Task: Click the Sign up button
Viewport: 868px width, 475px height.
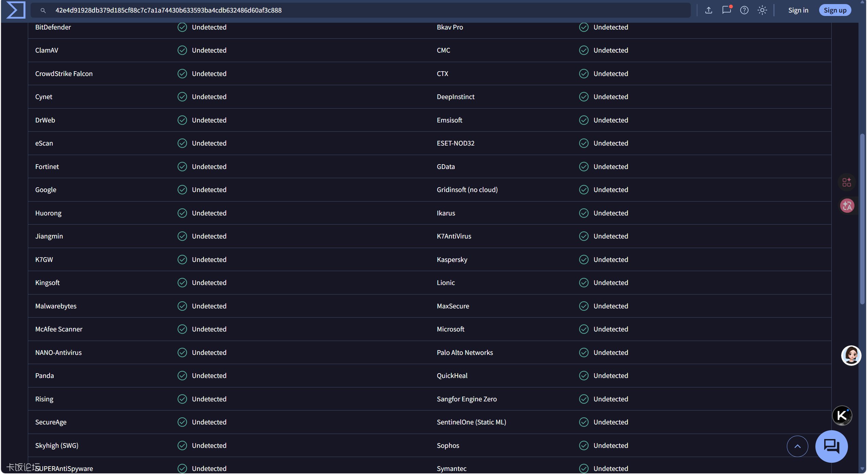Action: tap(835, 10)
